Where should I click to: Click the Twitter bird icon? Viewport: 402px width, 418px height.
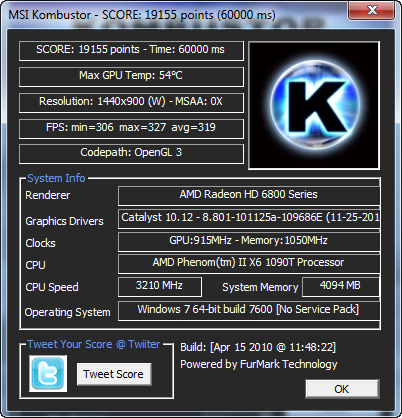coord(48,373)
